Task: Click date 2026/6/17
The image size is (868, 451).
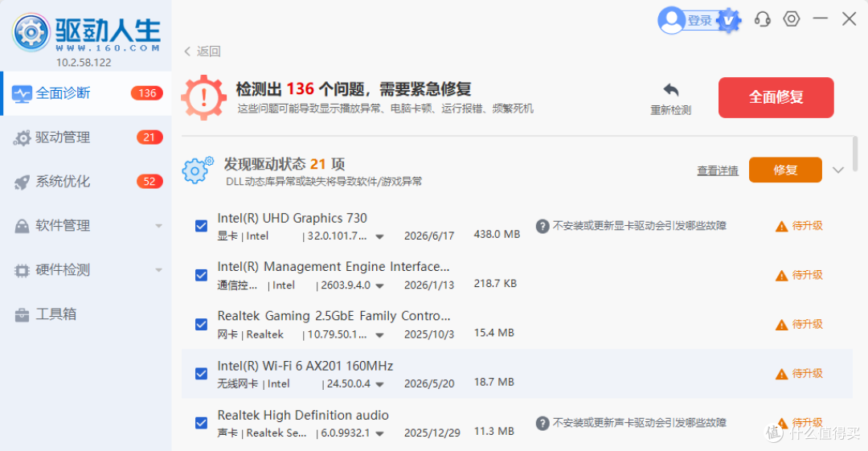Action: [429, 236]
